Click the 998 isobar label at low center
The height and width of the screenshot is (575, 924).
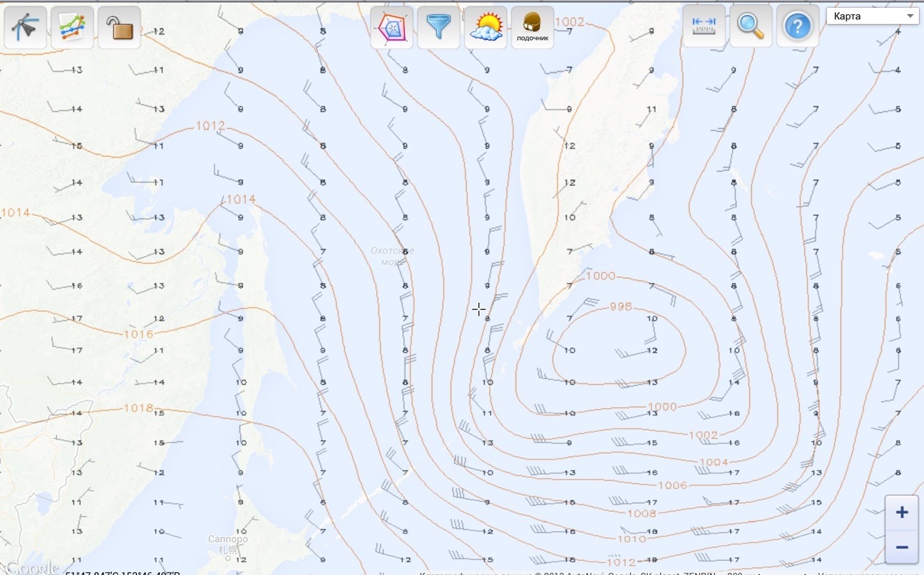(621, 306)
